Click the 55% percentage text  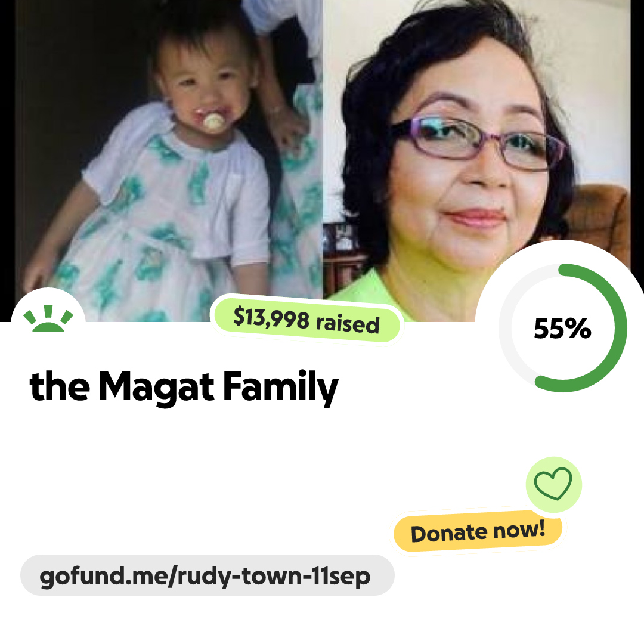point(562,329)
